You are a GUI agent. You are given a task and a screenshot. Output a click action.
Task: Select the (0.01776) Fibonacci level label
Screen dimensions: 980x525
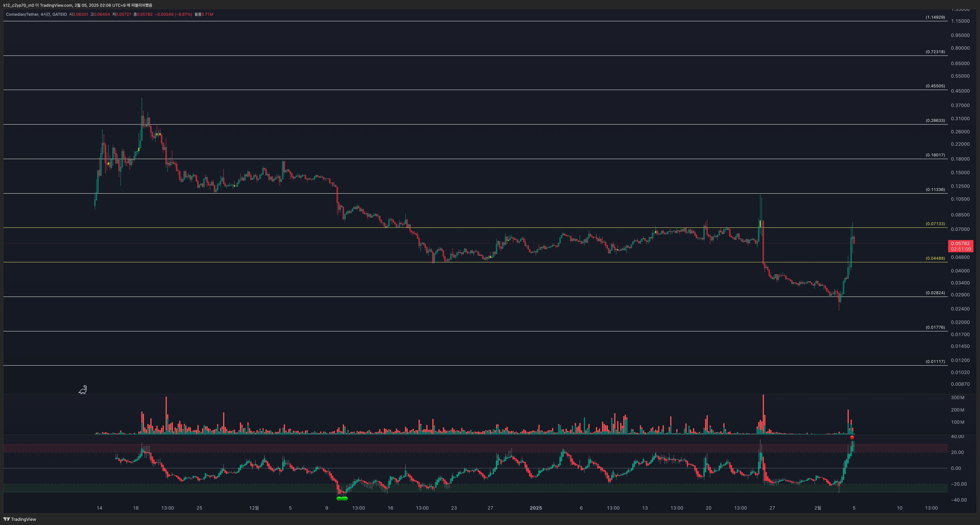935,328
